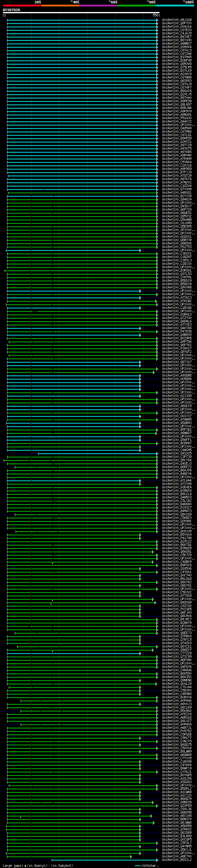Viewport: 197px width, 868px height.
Task: Select hit label UniRef100_C6JUM9
Action: [177, 223]
